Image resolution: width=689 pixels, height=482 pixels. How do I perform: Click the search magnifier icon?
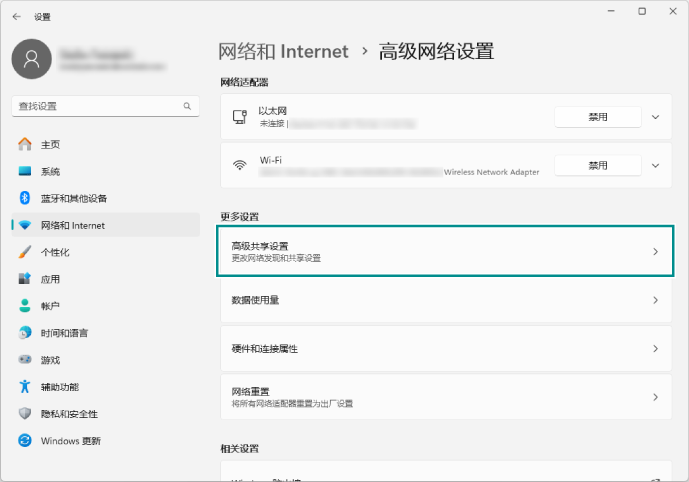point(186,106)
